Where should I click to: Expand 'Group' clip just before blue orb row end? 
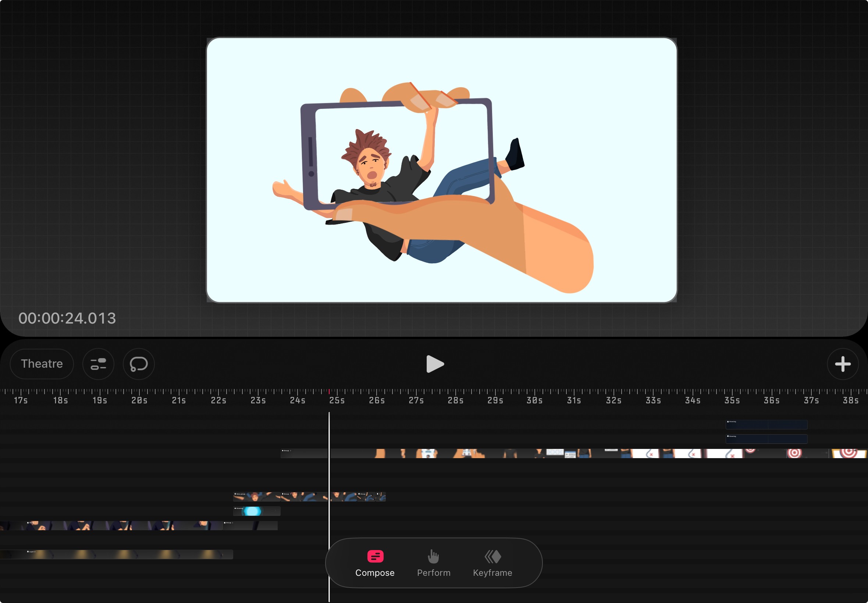tap(233, 523)
